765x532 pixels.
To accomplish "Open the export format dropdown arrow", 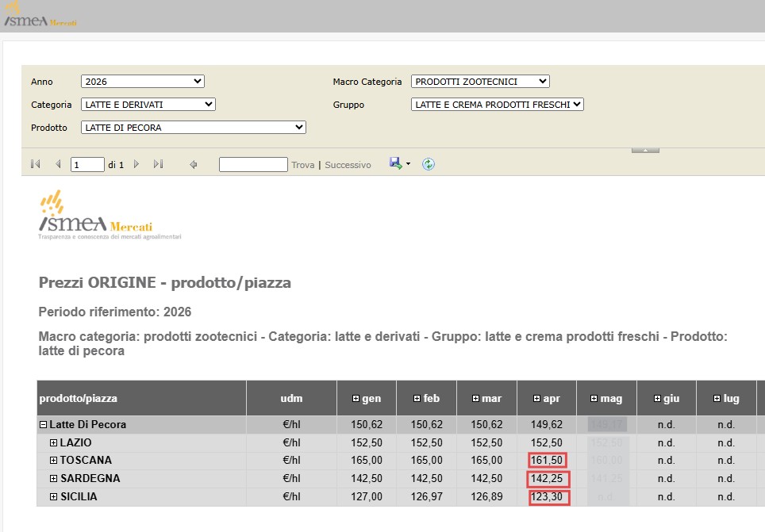I will coord(408,164).
